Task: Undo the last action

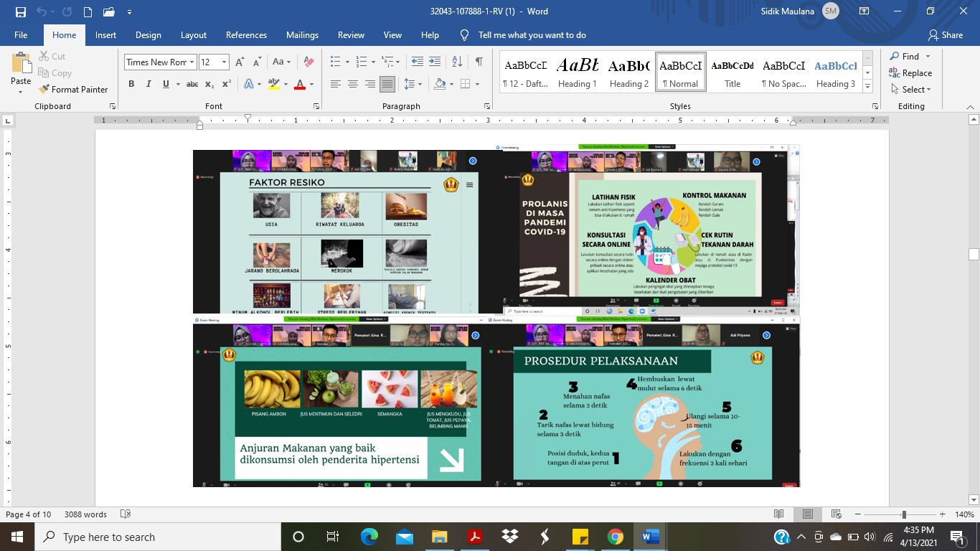Action: tap(42, 11)
